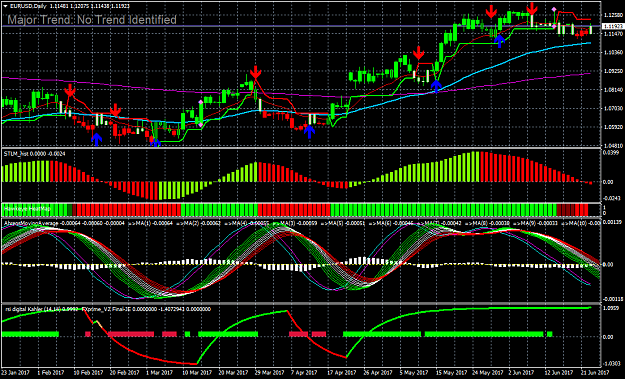Viewport: 625px width, 379px height.
Task: Click the -1.0303 RSI scale value
Action: (x=611, y=363)
